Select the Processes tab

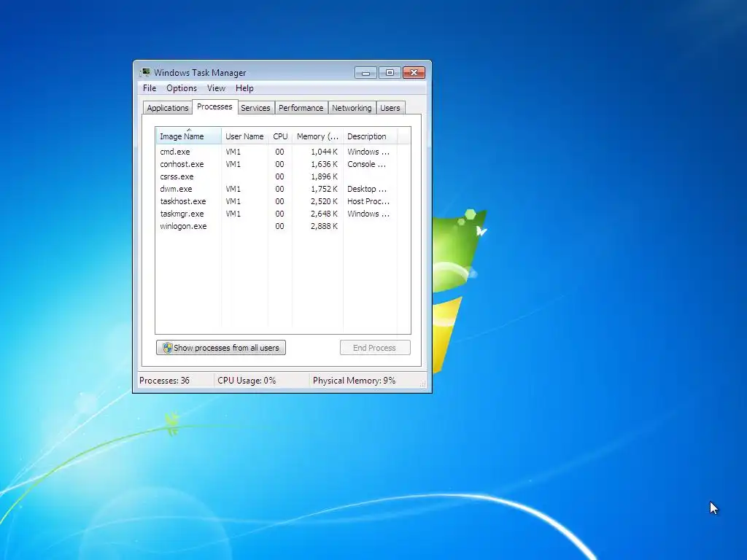(214, 106)
